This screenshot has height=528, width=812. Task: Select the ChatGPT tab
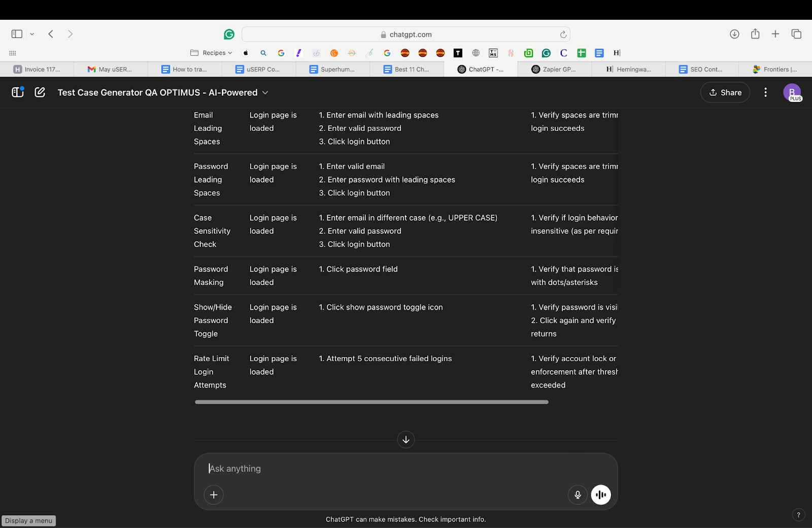click(481, 69)
